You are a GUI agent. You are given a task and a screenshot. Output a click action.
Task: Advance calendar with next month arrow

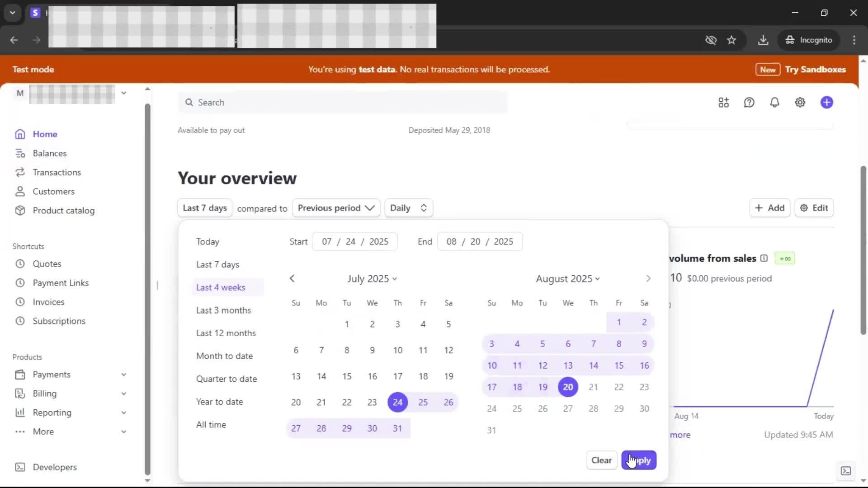tap(648, 279)
